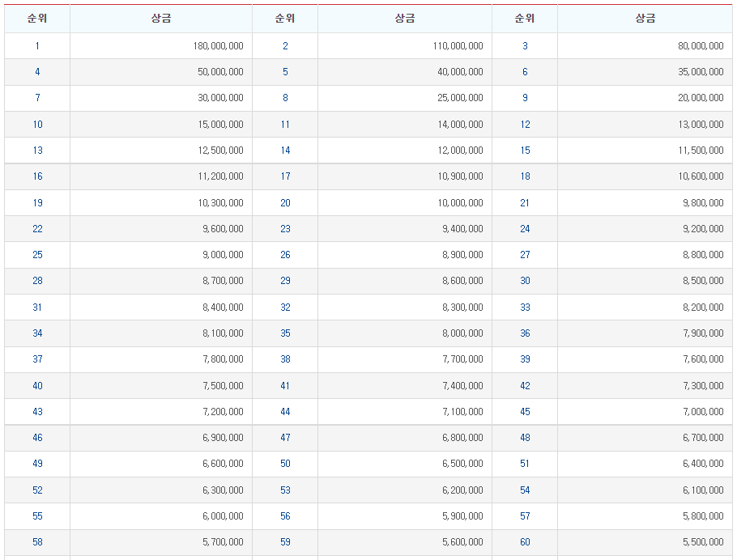Click the prize amount 11,500,000
This screenshot has width=737, height=560.
coord(701,151)
